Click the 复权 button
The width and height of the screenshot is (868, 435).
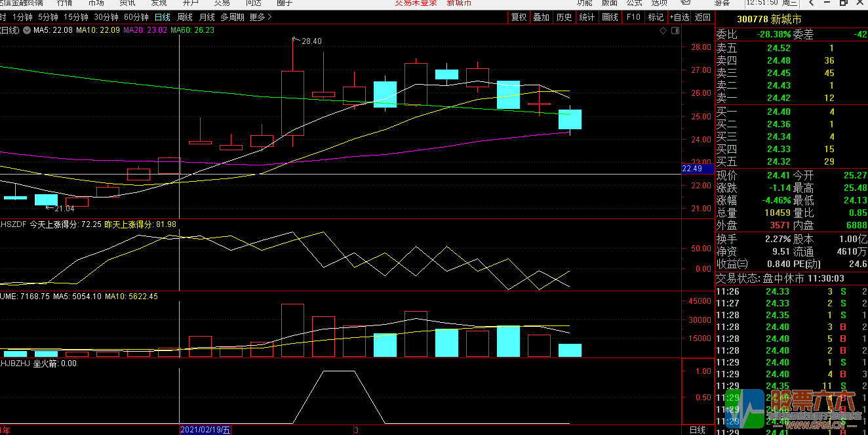point(519,17)
